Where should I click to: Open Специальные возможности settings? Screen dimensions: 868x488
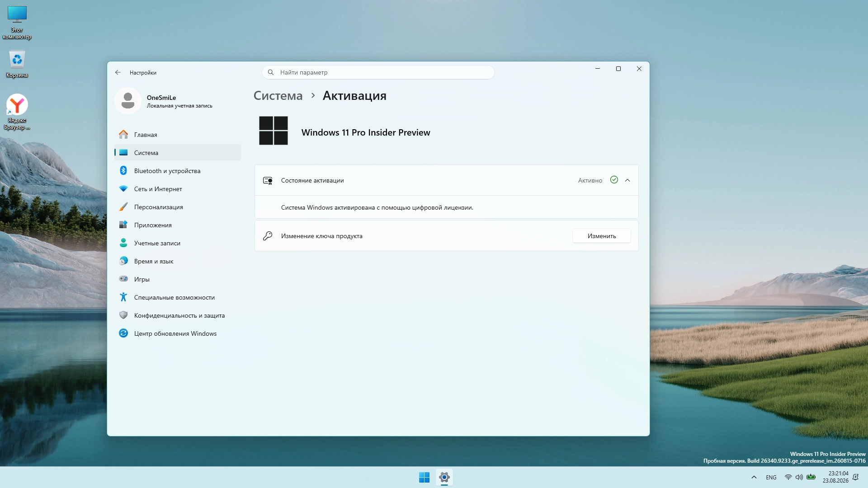[178, 297]
